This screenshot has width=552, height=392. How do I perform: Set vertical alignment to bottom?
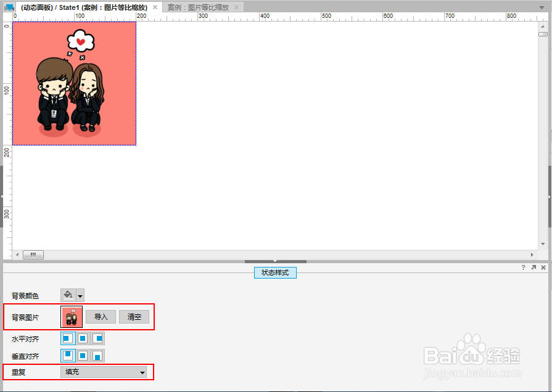97,356
